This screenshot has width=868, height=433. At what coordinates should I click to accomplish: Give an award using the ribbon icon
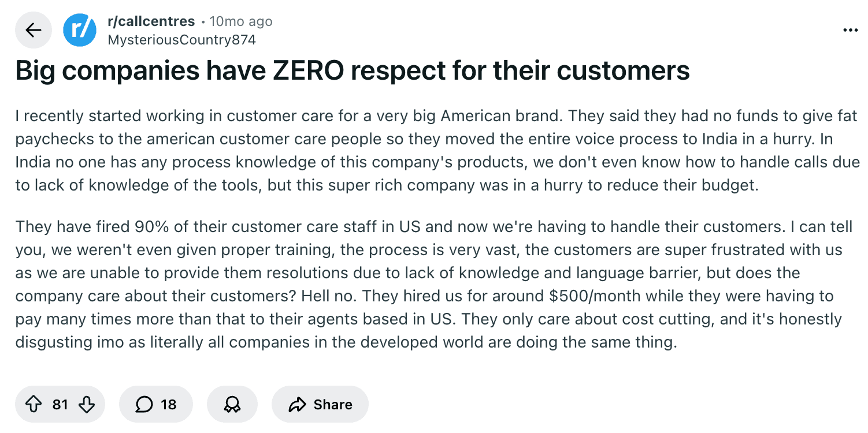[x=232, y=405]
